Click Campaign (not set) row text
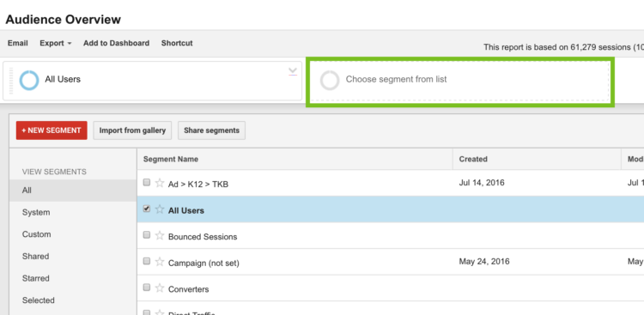 [x=204, y=264]
